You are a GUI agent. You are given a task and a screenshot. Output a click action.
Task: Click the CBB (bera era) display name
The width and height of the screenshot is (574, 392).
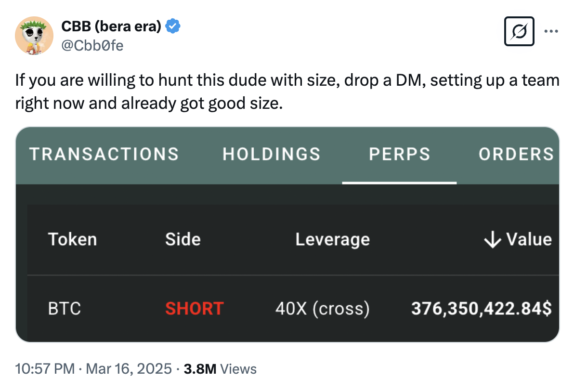click(111, 26)
